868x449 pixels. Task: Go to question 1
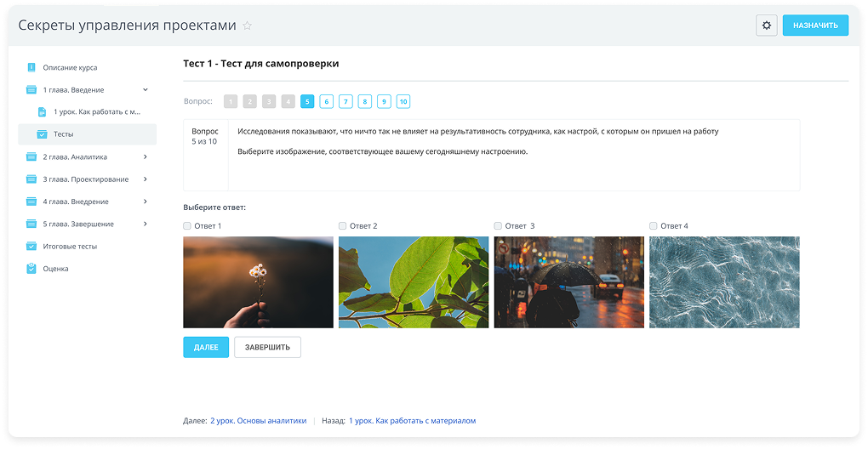pos(231,101)
